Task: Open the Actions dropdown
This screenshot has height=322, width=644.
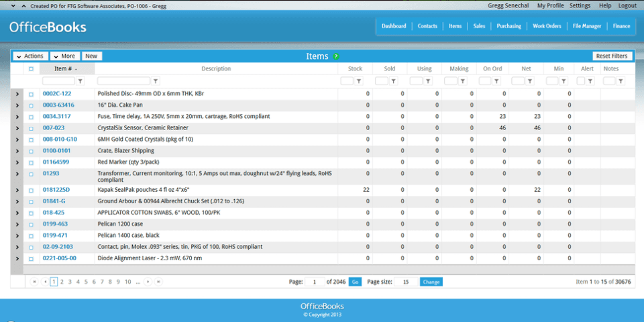Action: [x=30, y=56]
